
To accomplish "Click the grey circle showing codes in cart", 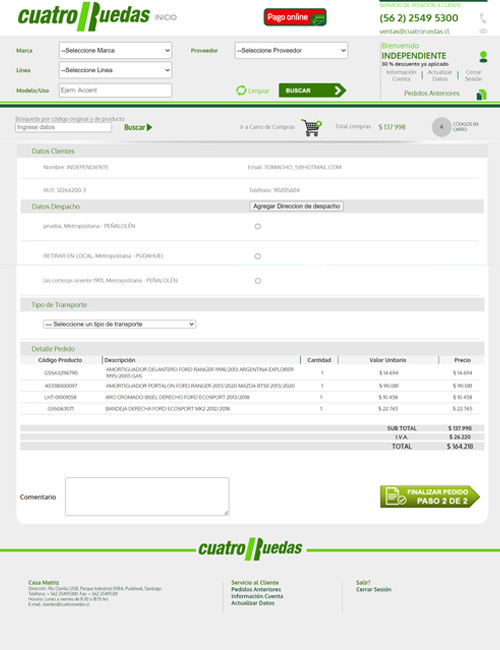I will (441, 127).
